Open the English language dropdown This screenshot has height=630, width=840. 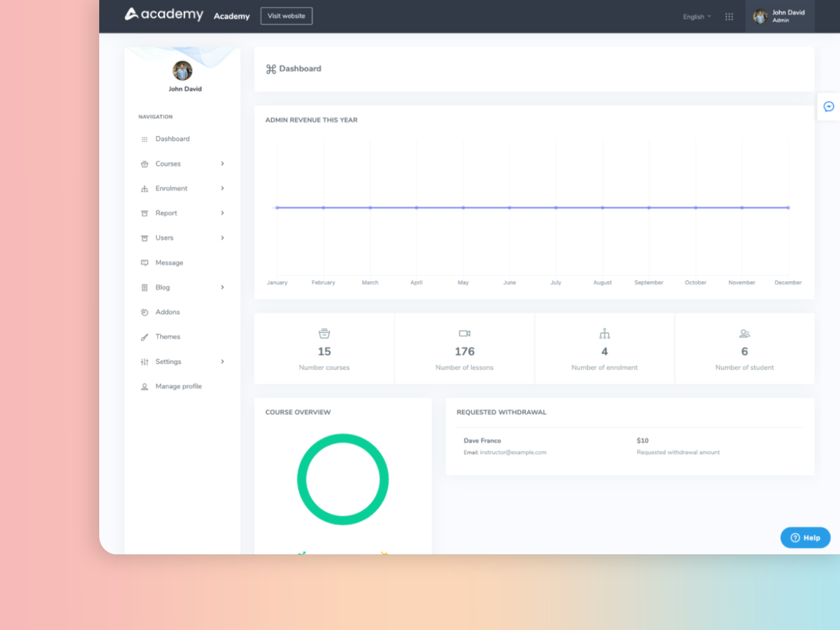pyautogui.click(x=697, y=17)
